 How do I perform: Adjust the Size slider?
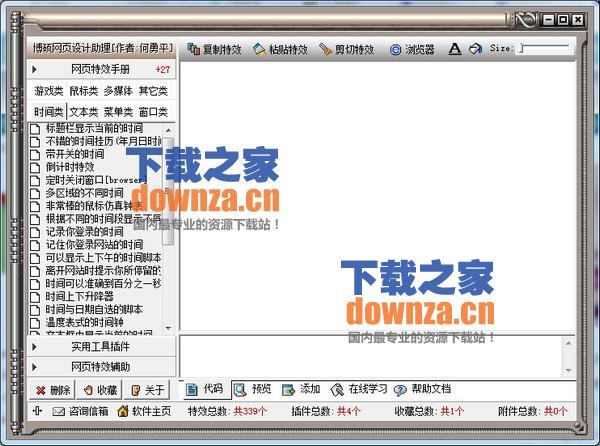point(545,48)
